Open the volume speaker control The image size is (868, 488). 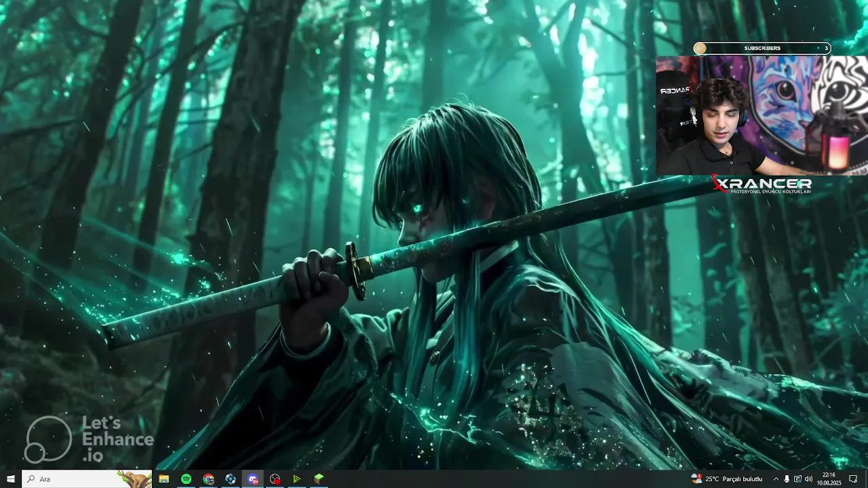808,479
